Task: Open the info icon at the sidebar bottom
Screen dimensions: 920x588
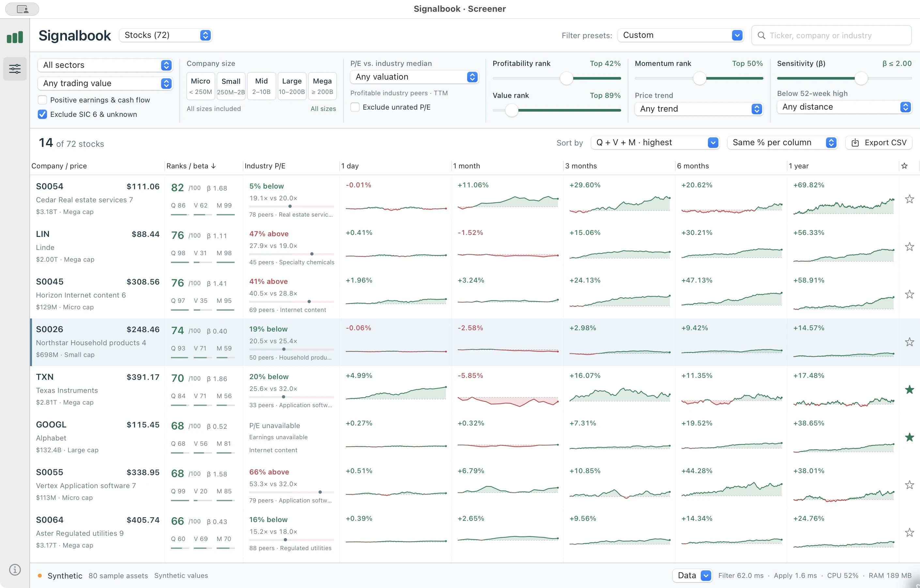Action: pos(15,570)
